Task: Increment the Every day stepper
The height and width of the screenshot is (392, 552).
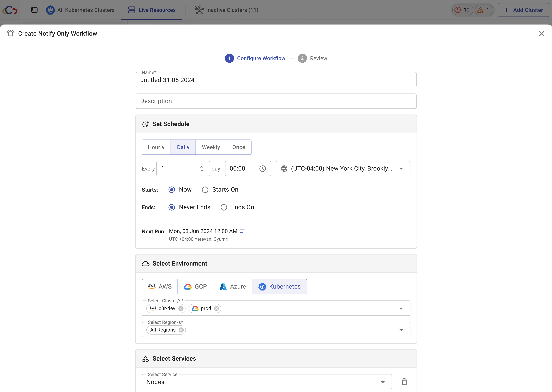Action: coord(202,166)
